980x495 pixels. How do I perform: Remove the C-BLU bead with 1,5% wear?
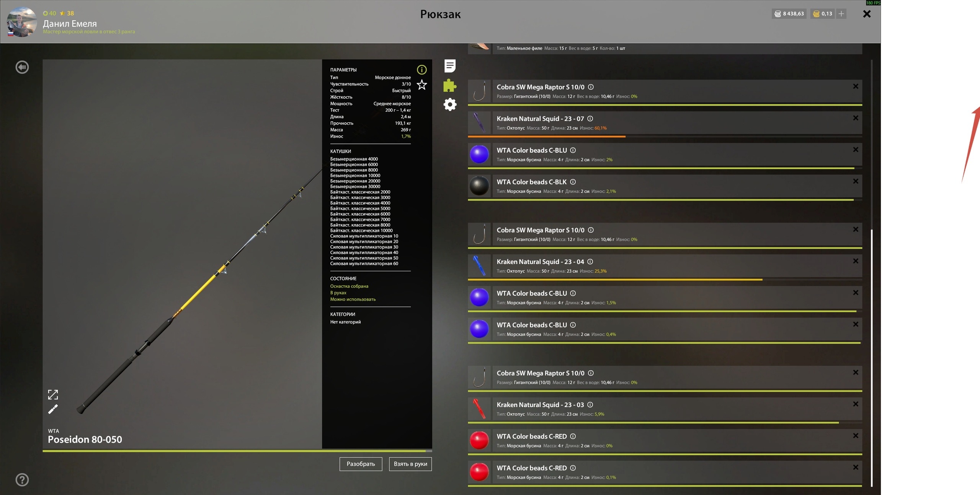[855, 293]
